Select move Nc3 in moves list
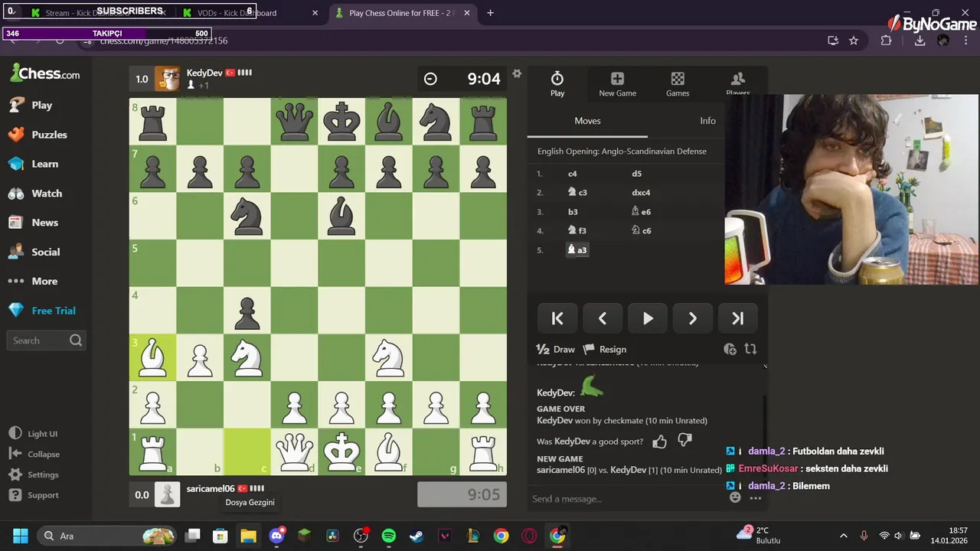 click(x=577, y=193)
